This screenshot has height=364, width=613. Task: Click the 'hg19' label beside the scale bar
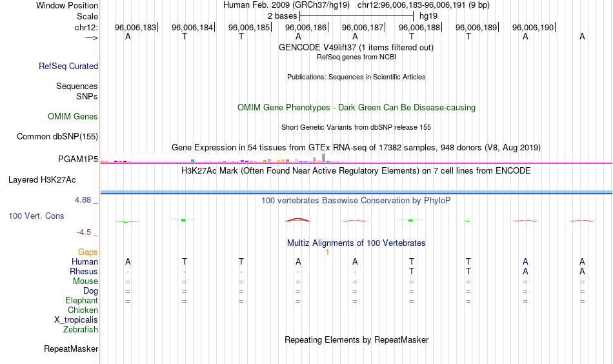point(428,16)
